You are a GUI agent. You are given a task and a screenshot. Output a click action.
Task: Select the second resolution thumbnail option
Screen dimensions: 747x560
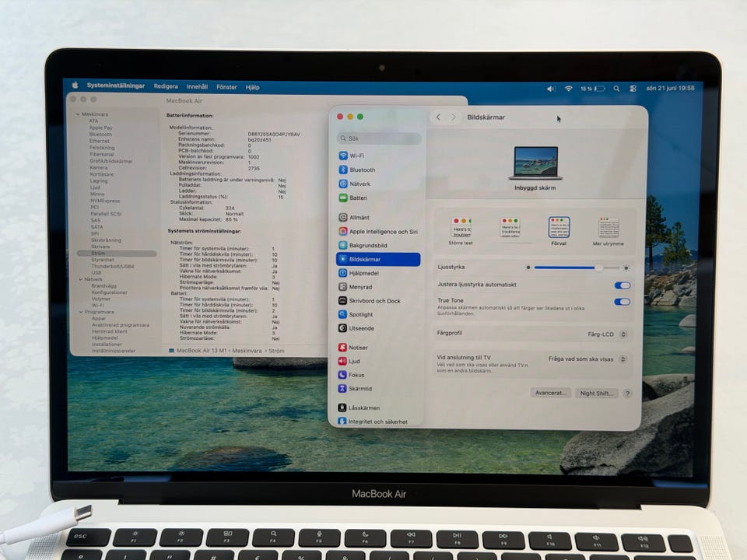point(510,229)
